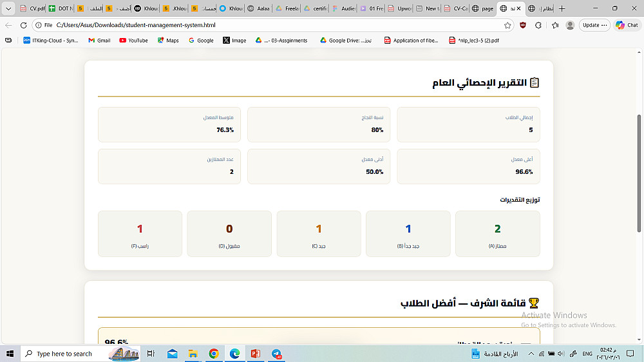Open the profile avatar icon

pos(570,25)
